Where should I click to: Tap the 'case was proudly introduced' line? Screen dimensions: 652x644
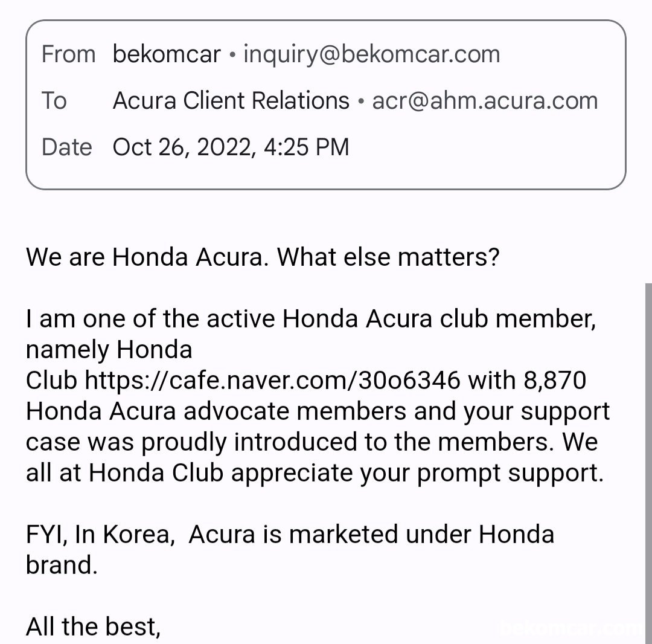pyautogui.click(x=312, y=442)
